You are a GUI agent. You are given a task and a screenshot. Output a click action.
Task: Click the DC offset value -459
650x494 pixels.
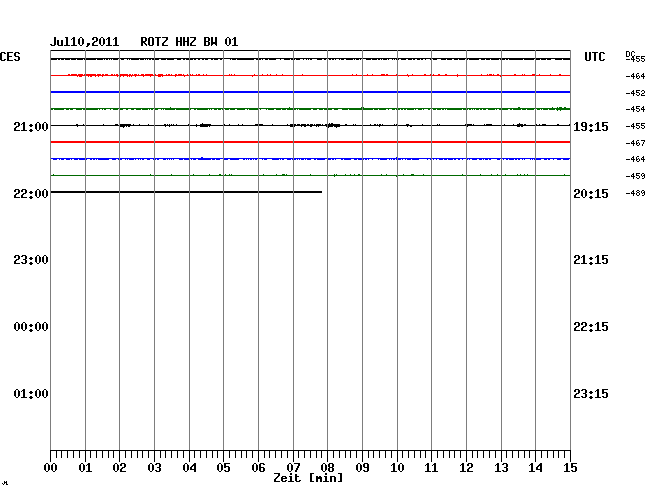click(635, 176)
